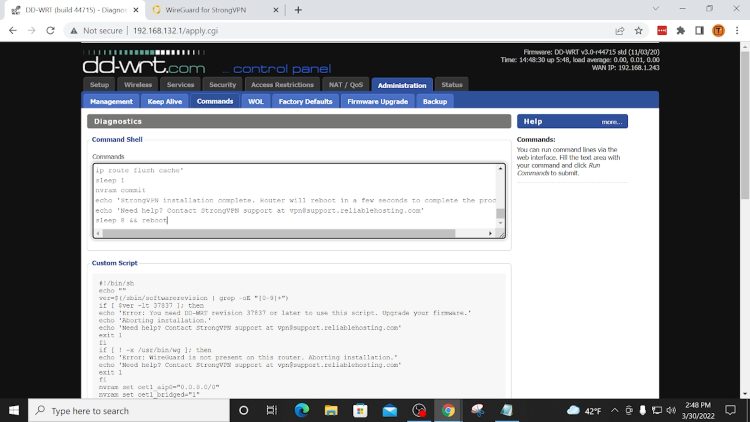
Task: Click inside the Commands text area
Action: 295,195
